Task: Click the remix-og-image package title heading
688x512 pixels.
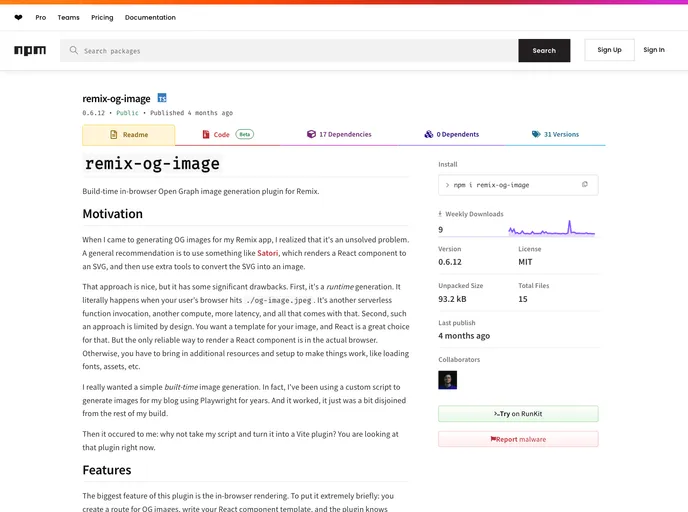Action: pyautogui.click(x=116, y=99)
